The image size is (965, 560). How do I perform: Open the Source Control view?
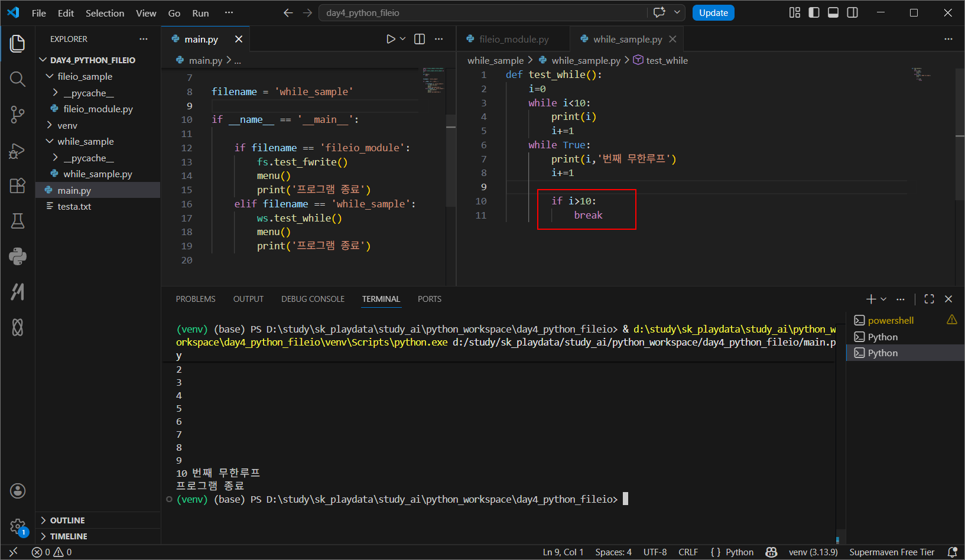[18, 115]
